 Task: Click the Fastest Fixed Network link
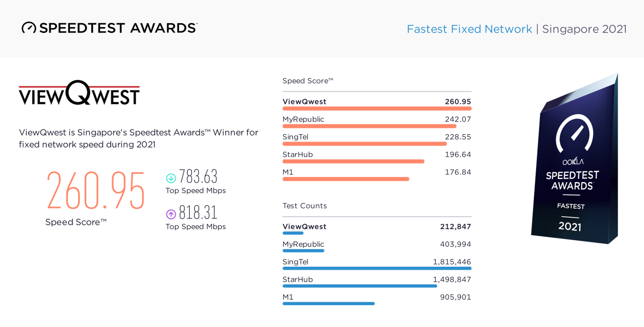point(469,29)
